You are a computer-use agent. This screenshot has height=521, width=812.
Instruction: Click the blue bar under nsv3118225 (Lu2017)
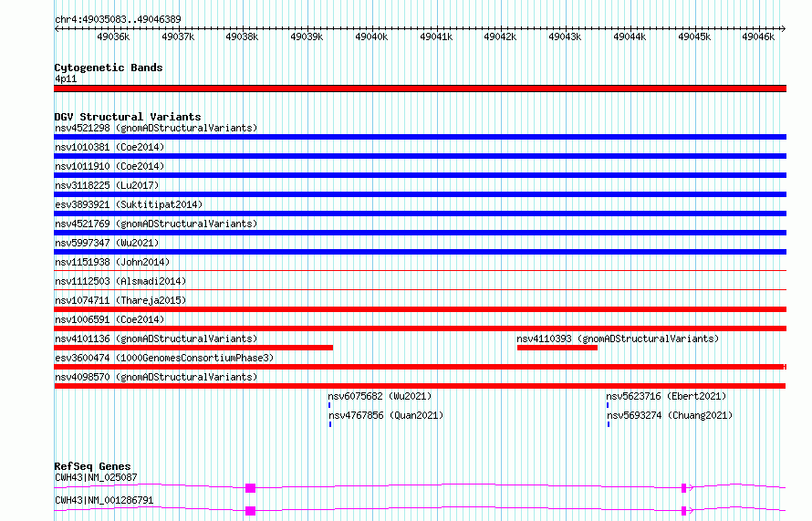click(x=420, y=194)
